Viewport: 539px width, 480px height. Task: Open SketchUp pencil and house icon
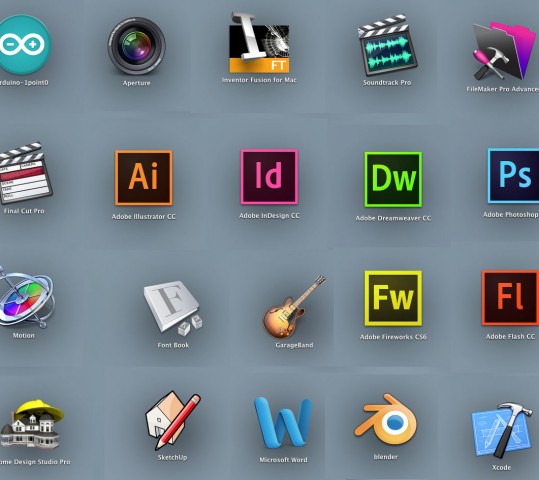click(x=173, y=420)
